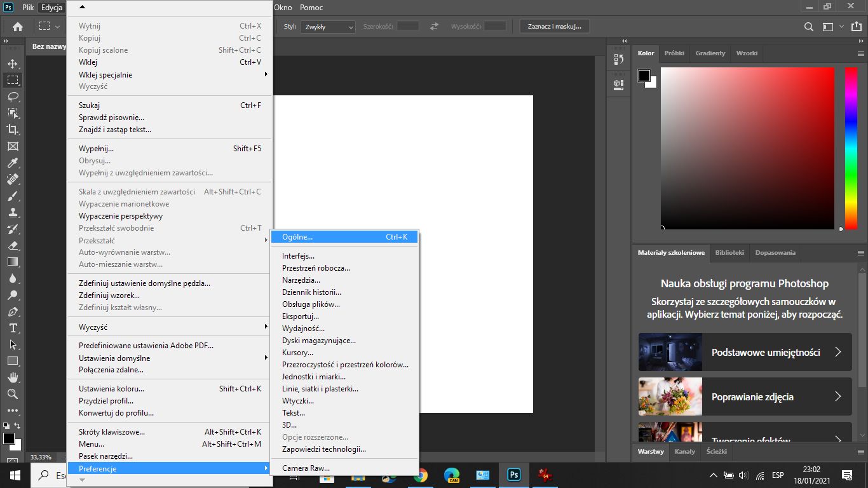Select the Zoom tool in toolbar

pyautogui.click(x=12, y=394)
